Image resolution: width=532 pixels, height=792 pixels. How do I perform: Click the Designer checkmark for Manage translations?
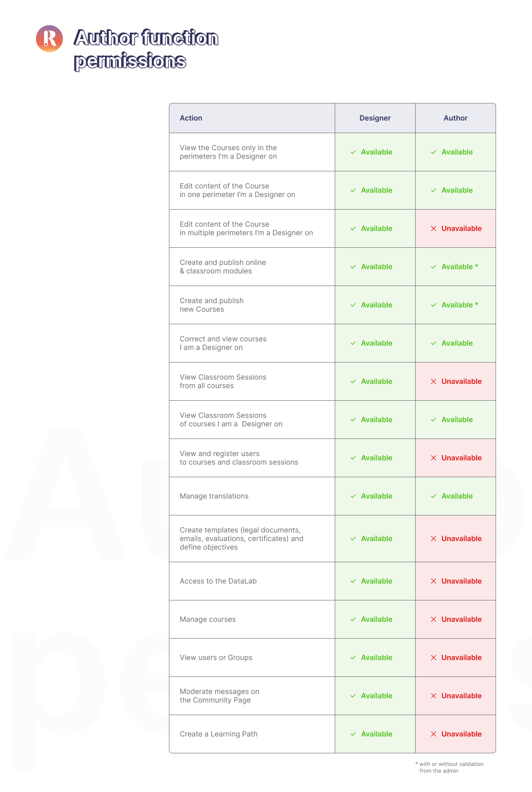point(353,496)
